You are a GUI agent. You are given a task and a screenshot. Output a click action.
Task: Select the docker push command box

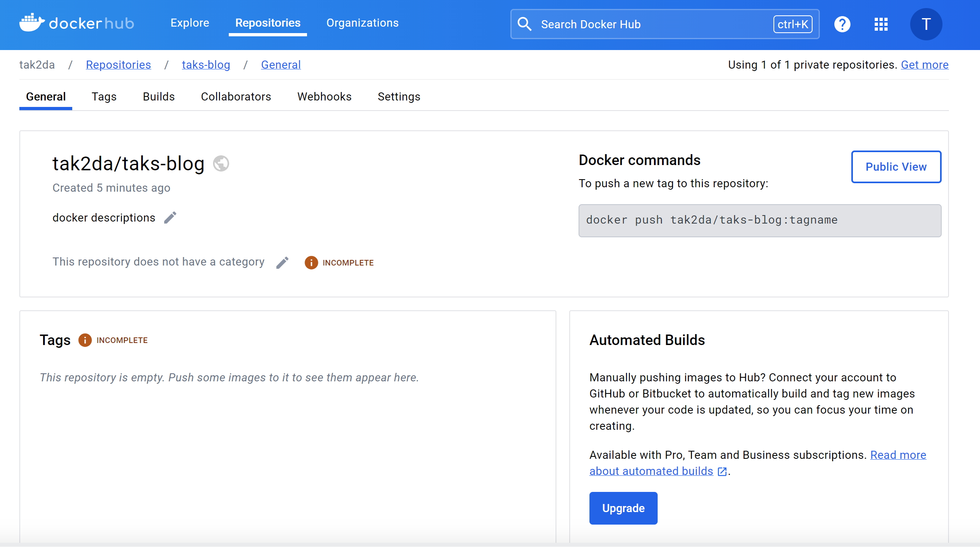pyautogui.click(x=759, y=220)
